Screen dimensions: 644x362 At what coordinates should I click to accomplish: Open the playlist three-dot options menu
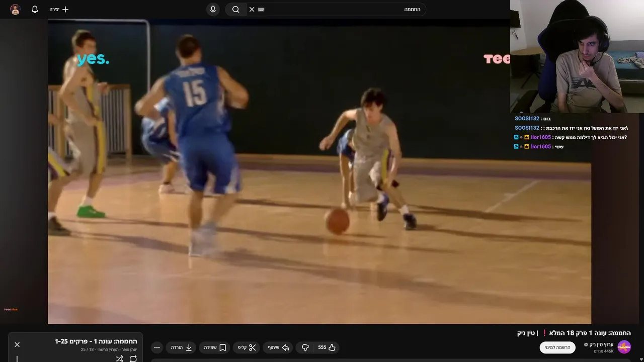pos(17,359)
